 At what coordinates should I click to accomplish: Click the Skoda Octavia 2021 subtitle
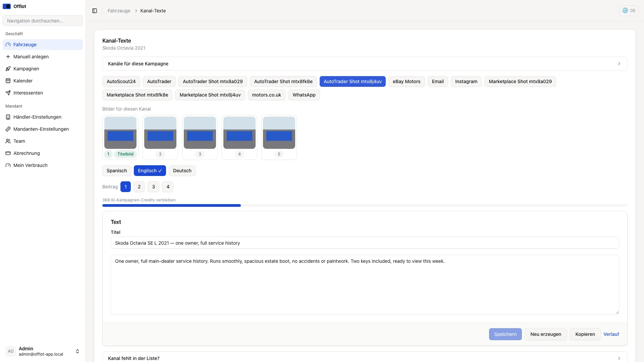tap(124, 48)
